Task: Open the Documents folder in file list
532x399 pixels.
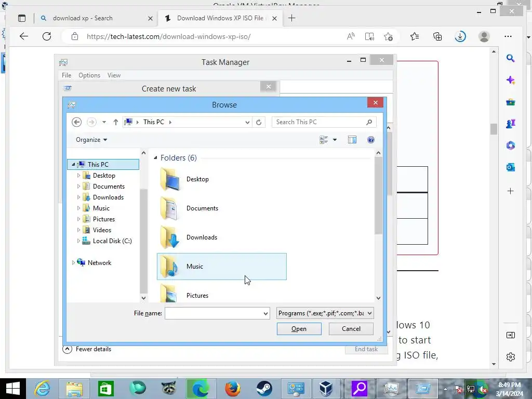Action: [x=222, y=208]
